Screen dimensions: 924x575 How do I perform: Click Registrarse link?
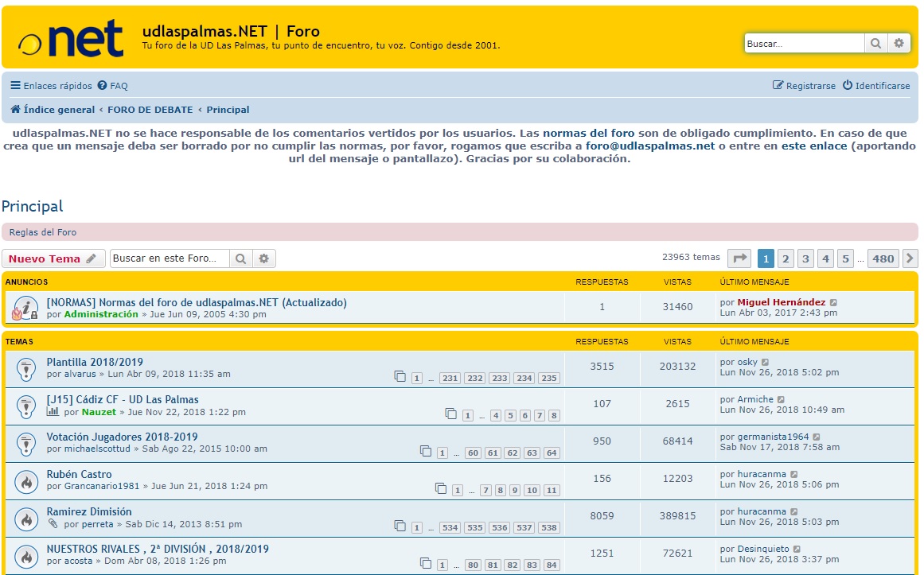804,85
